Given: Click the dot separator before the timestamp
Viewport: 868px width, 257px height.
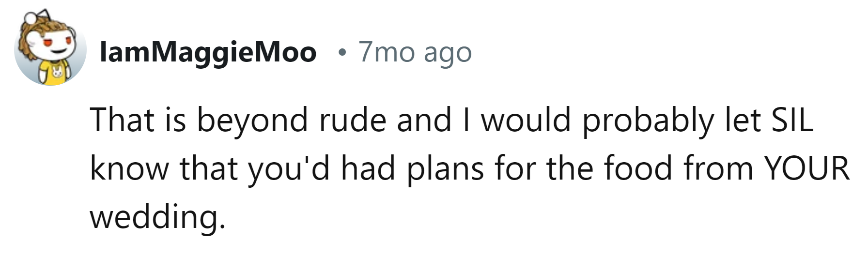Looking at the screenshot, I should point(342,52).
